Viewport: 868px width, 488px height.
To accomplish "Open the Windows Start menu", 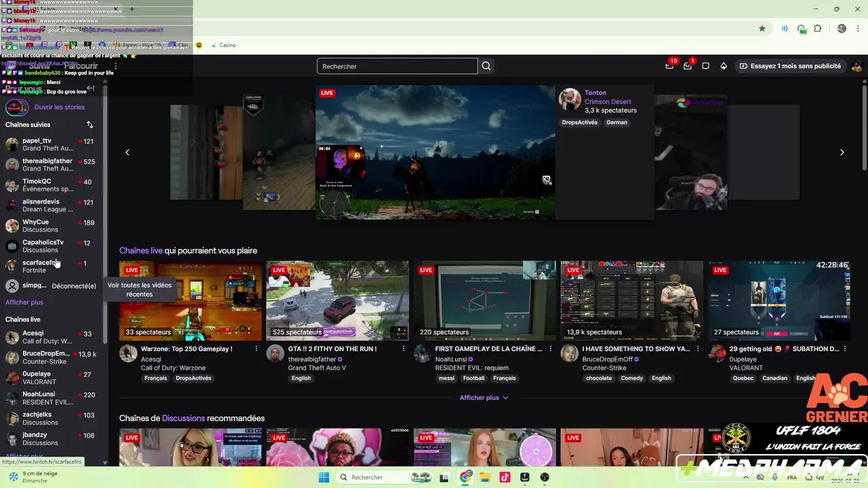I will coord(324,477).
